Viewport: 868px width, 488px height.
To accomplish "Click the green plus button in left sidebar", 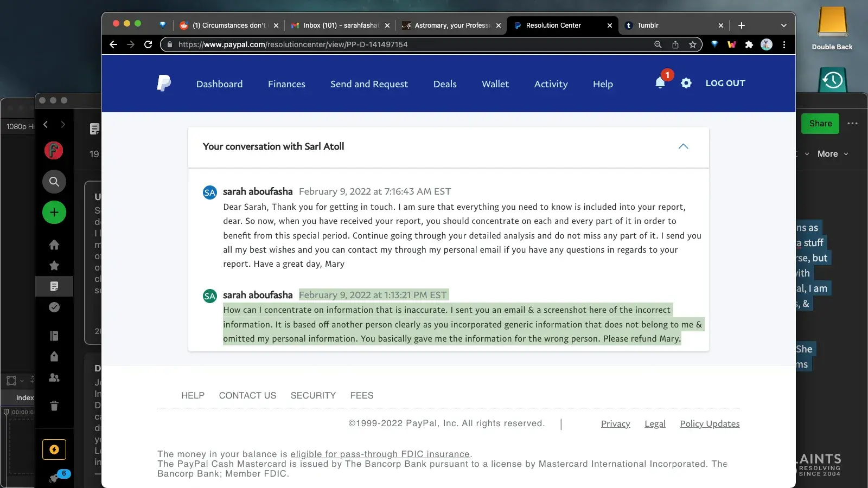I will 54,213.
